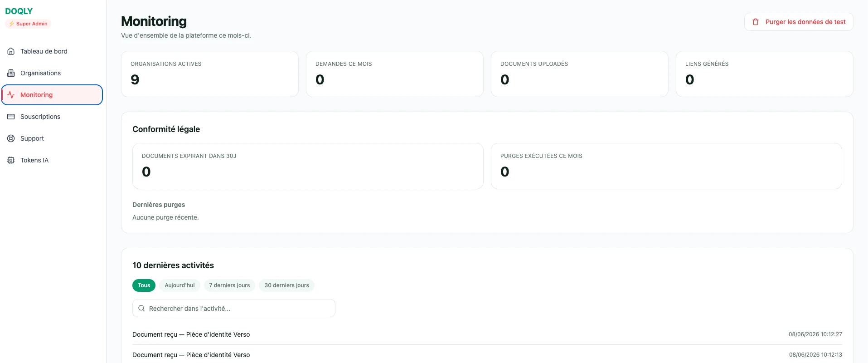Filter activities to 7 derniers jours
This screenshot has height=363, width=868.
(229, 285)
